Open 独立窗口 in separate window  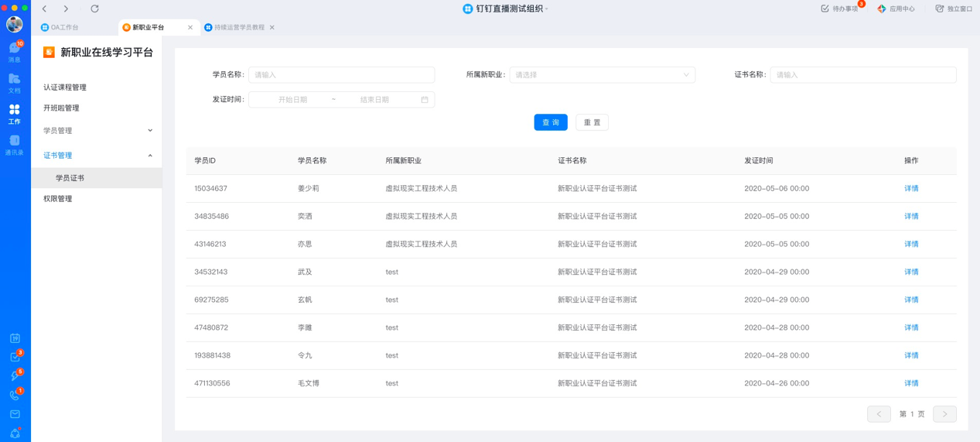tap(954, 9)
